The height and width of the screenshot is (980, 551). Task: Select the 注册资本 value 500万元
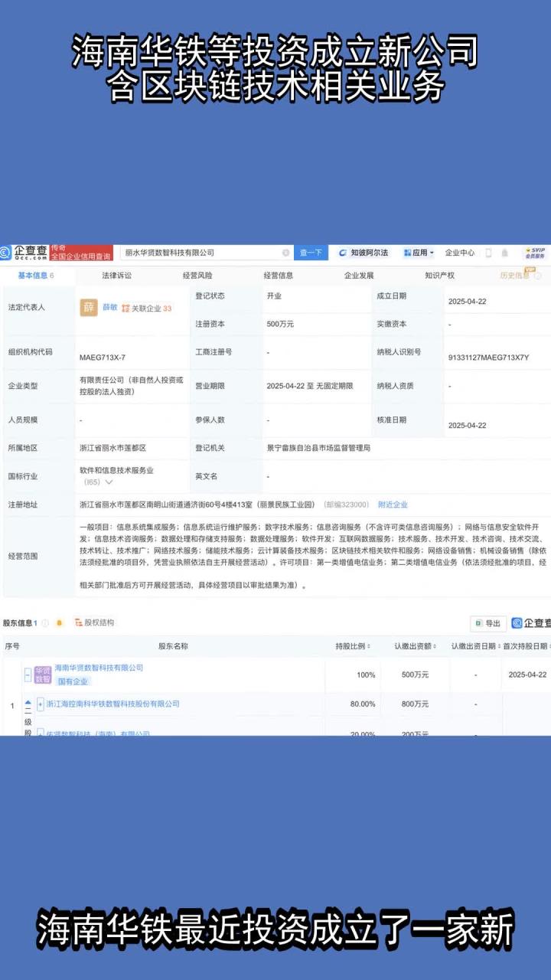pyautogui.click(x=280, y=324)
